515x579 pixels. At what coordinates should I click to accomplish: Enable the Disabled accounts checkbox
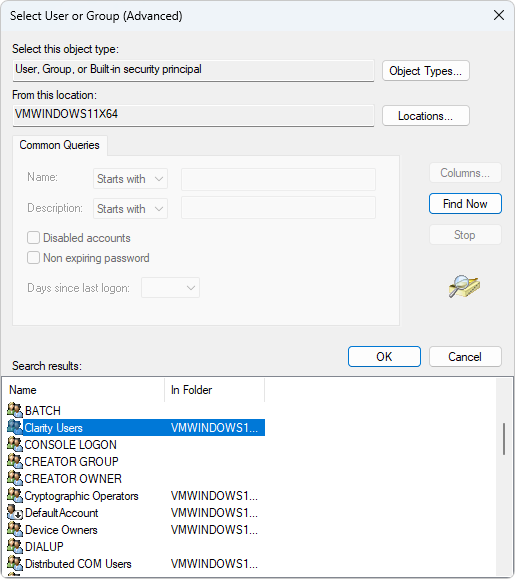[33, 237]
